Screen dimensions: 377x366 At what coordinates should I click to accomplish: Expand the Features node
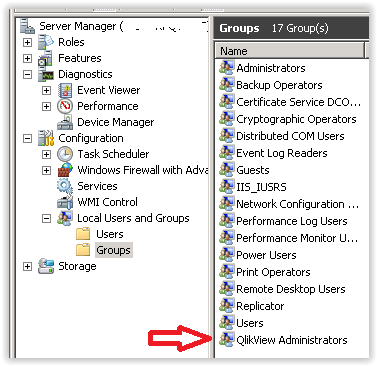27,58
